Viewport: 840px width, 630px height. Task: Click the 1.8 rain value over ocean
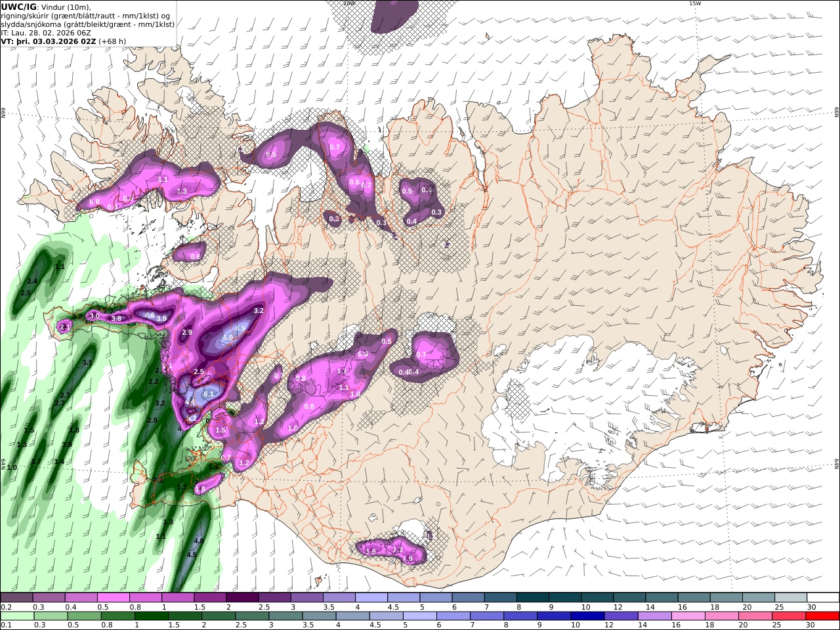[74, 430]
